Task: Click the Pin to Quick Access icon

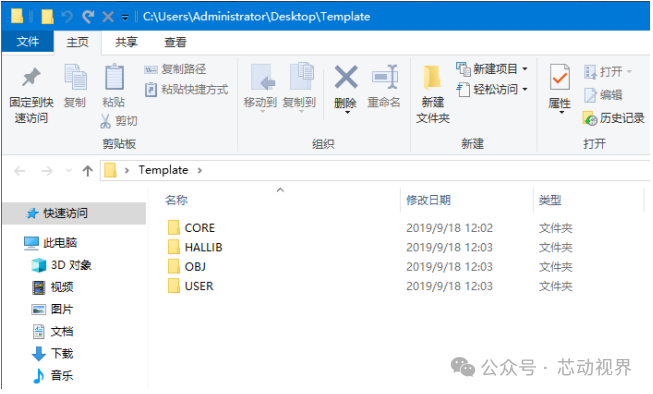Action: [x=31, y=77]
